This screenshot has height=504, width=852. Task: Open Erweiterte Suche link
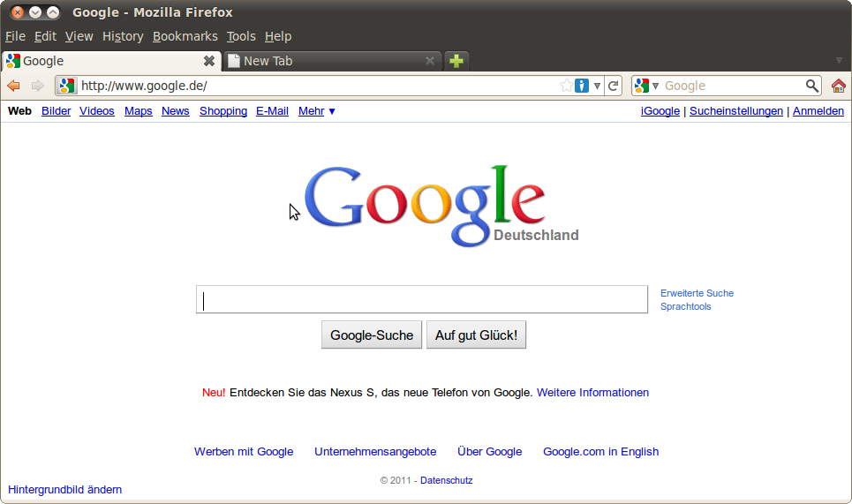pos(697,293)
